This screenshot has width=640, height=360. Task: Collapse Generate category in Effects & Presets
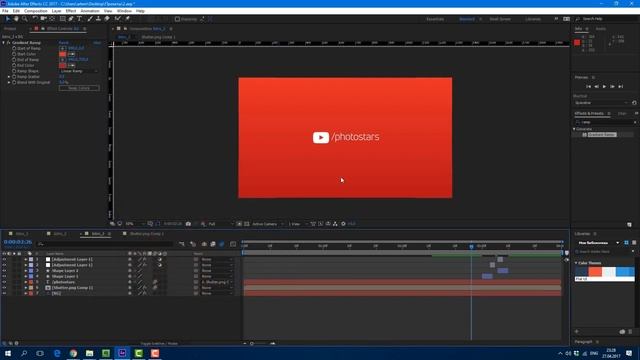[x=574, y=129]
